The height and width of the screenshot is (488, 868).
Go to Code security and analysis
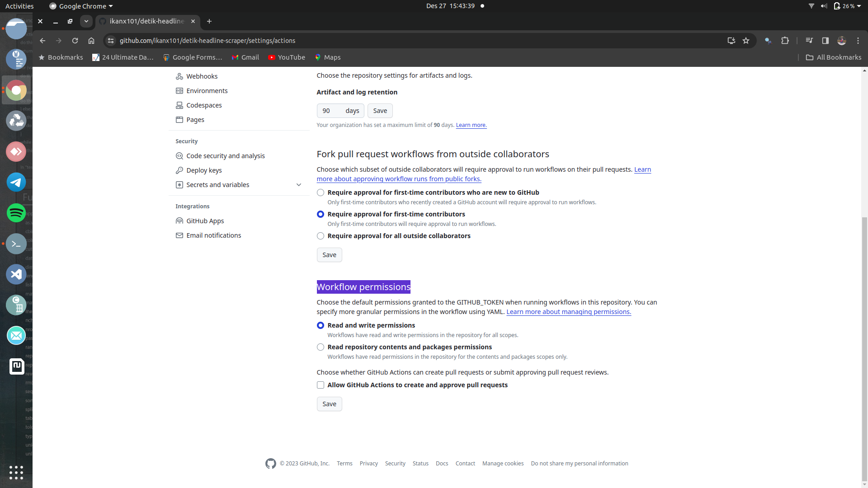pos(225,156)
